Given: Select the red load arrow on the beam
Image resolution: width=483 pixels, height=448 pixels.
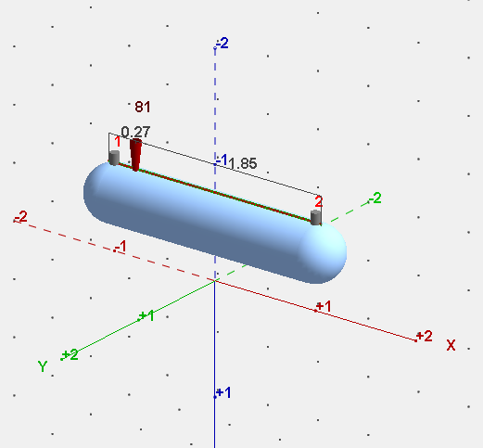Looking at the screenshot, I should (x=135, y=155).
